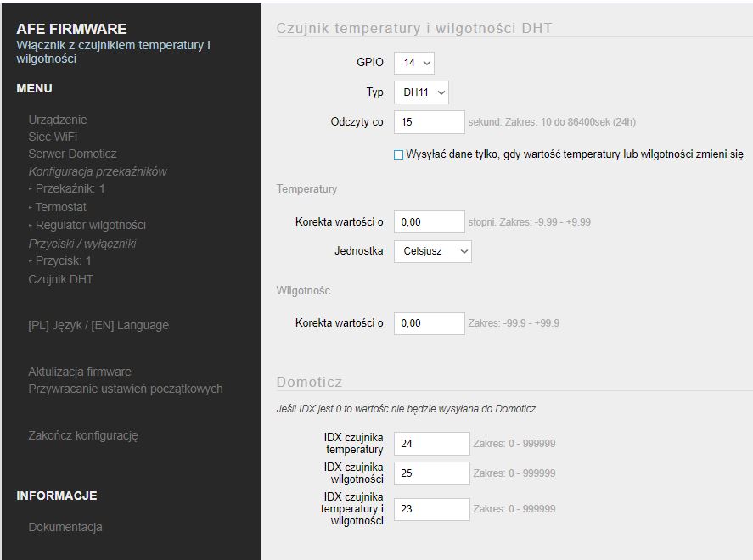The height and width of the screenshot is (560, 753).
Task: Click the Konfiguracja przekaźników heading
Action: [98, 171]
